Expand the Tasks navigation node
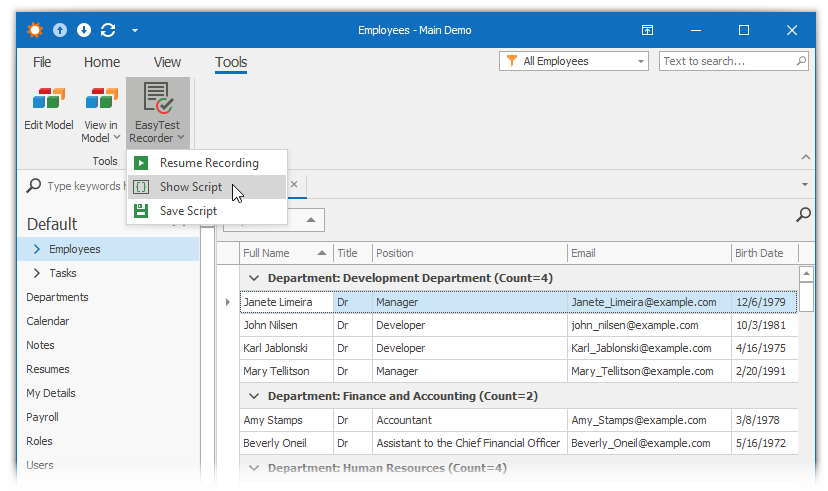This screenshot has height=491, width=828. click(x=37, y=273)
